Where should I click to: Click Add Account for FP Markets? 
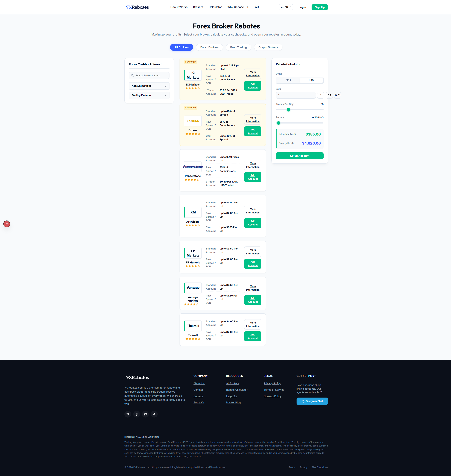253,264
